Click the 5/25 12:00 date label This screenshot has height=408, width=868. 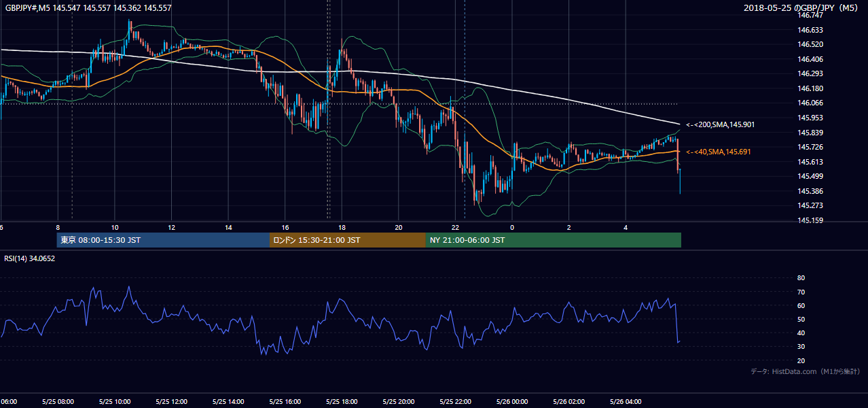coord(171,401)
